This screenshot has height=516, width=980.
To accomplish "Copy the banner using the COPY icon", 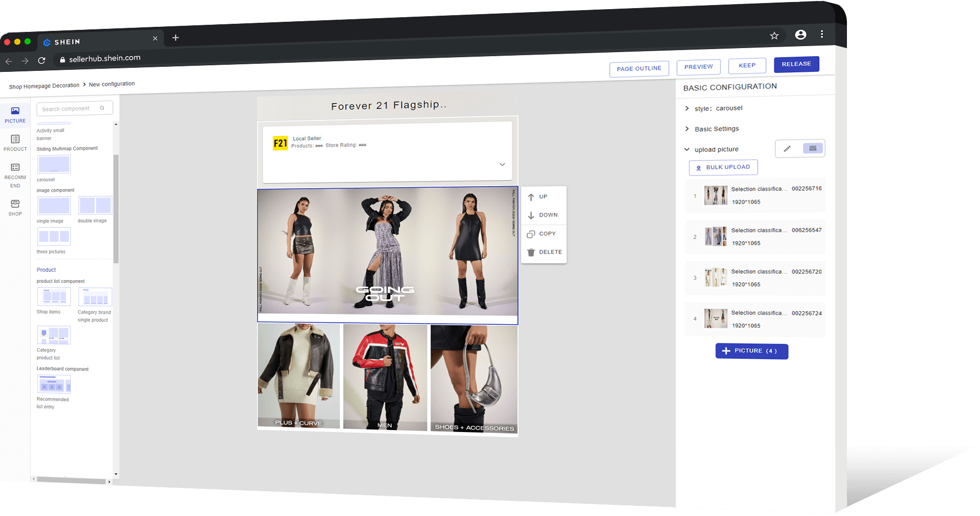I will click(531, 234).
